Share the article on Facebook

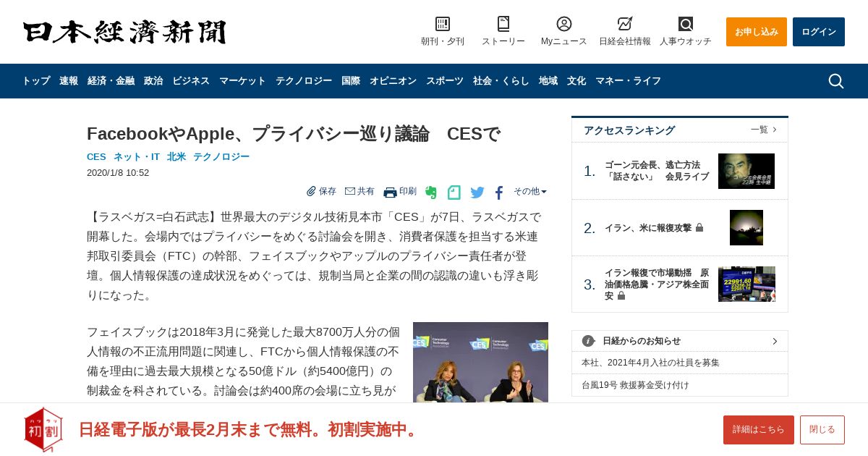coord(499,193)
